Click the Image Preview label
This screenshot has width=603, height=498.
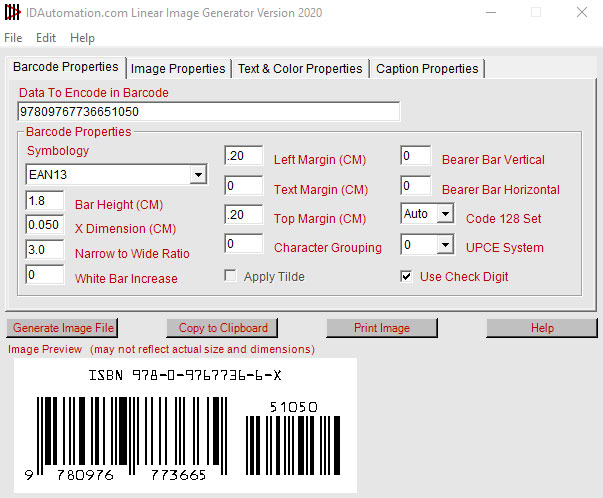tap(45, 349)
